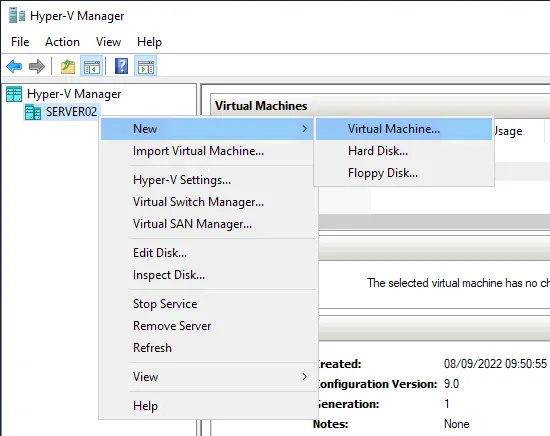Screen dimensions: 550x436
Task: Click the Hyper-V Manager title bar icon
Action: tap(17, 15)
